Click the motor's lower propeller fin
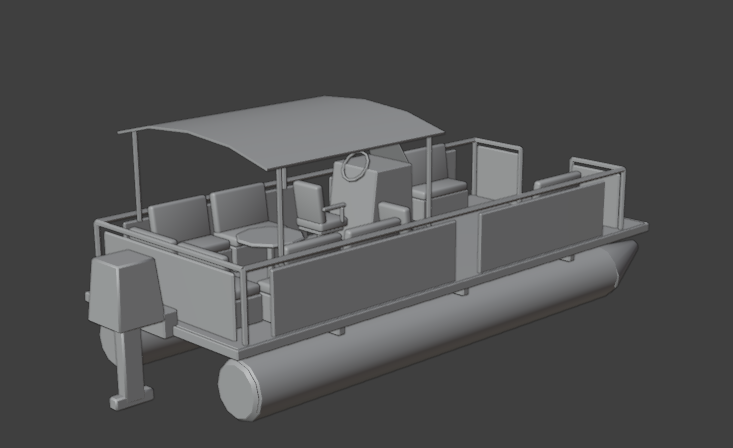The width and height of the screenshot is (733, 448). (131, 396)
